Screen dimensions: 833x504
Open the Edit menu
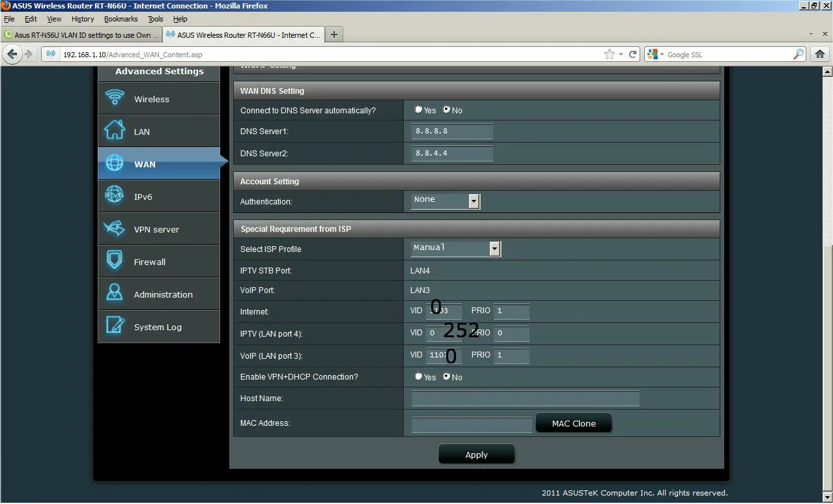(x=31, y=19)
